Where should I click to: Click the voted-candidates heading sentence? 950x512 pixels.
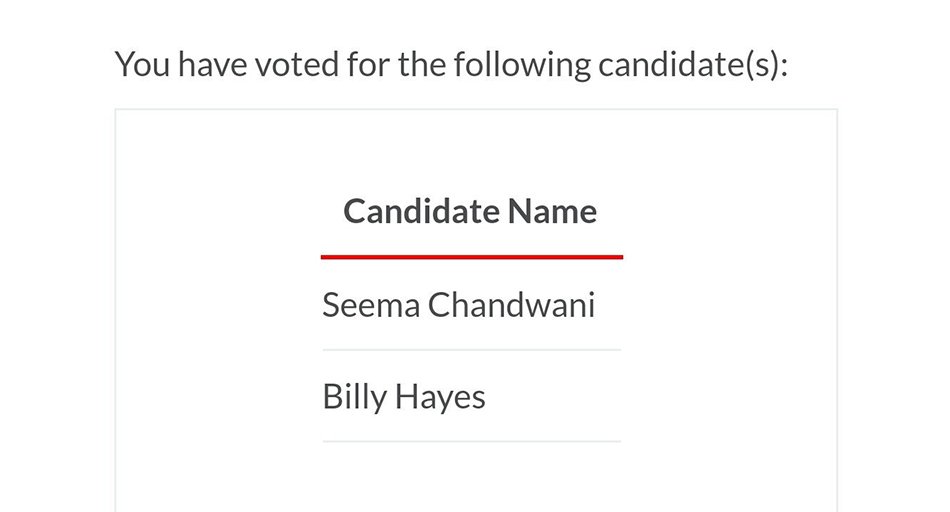coord(451,65)
